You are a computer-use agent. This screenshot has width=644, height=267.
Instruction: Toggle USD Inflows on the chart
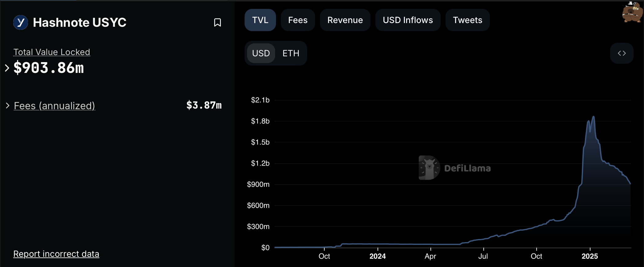pyautogui.click(x=408, y=20)
